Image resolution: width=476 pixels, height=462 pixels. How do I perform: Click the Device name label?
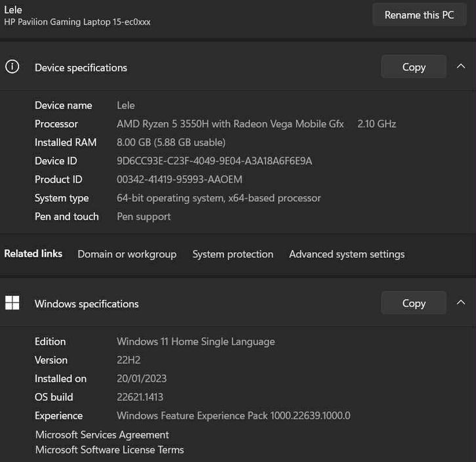tap(63, 105)
